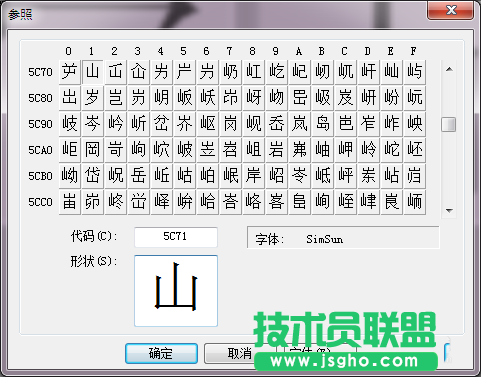Select character 屺 in row 5C70

(x=299, y=72)
